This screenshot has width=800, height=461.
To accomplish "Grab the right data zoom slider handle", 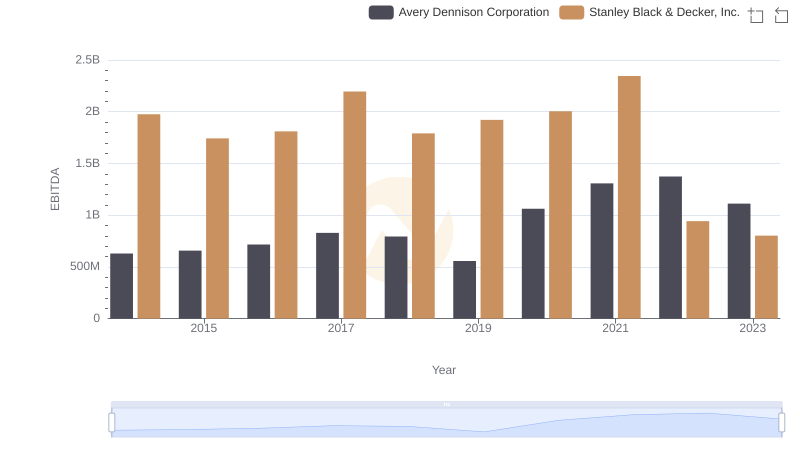I will coord(781,422).
